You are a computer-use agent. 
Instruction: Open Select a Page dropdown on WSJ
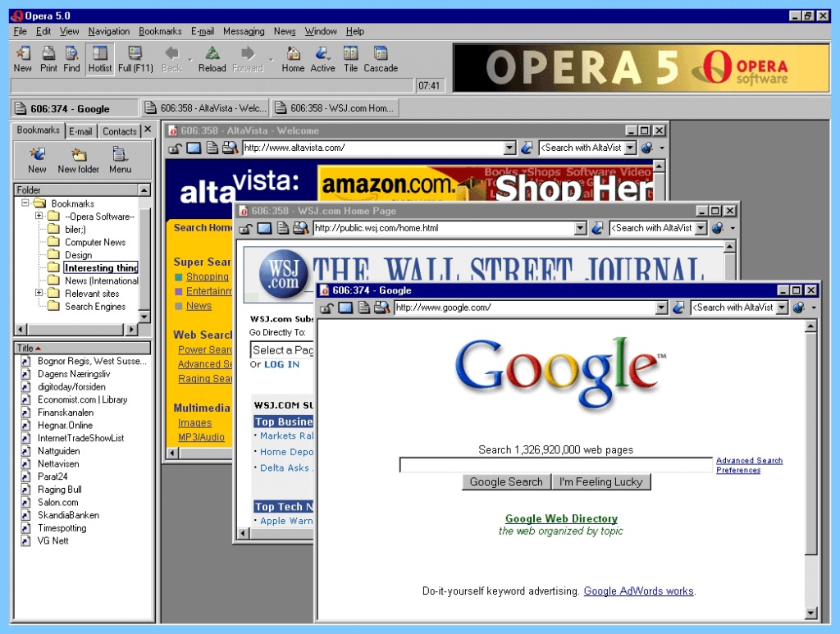click(x=282, y=350)
